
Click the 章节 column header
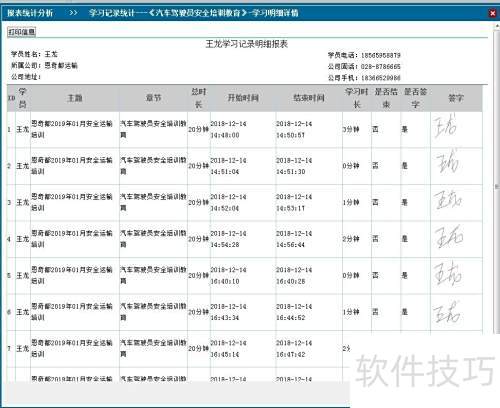tap(153, 98)
